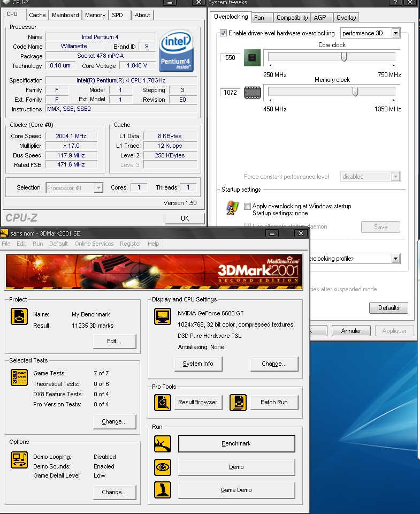The image size is (420, 514).
Task: Open 3DMark2001 Help menu
Action: click(x=154, y=244)
